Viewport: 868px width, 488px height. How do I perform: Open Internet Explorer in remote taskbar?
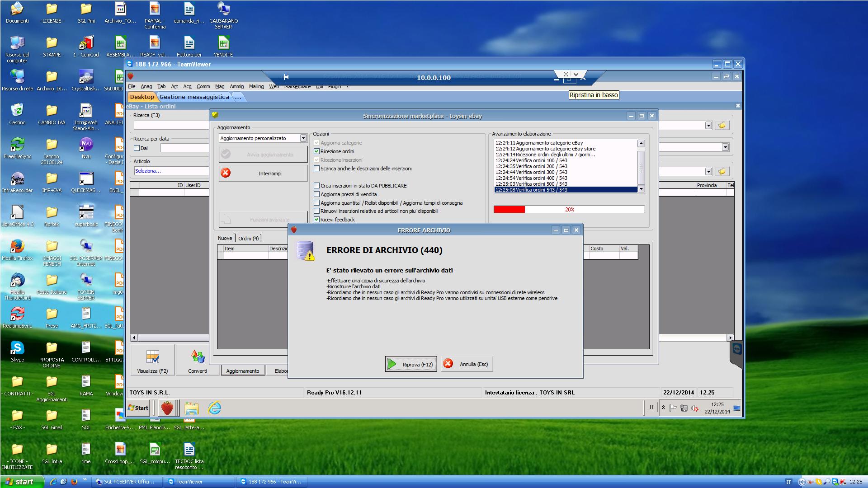coord(214,408)
